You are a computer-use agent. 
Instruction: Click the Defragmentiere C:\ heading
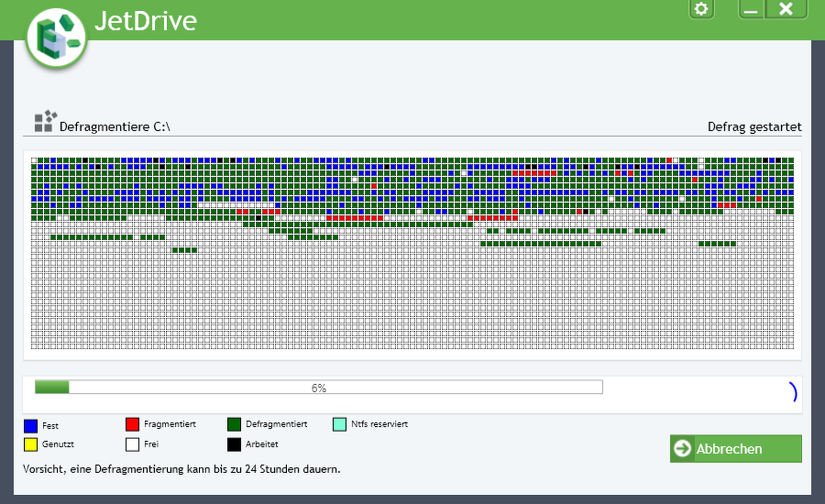point(114,127)
